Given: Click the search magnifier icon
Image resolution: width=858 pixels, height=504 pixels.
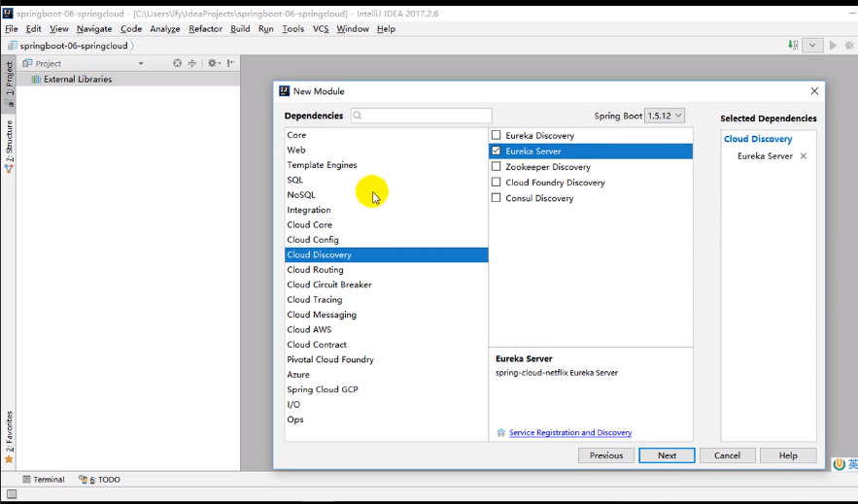Looking at the screenshot, I should [358, 116].
